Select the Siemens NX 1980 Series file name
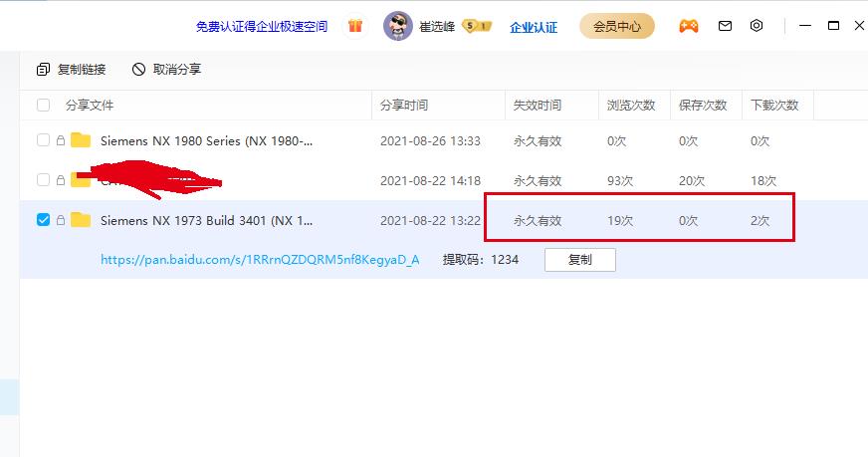This screenshot has height=457, width=868. click(x=206, y=141)
